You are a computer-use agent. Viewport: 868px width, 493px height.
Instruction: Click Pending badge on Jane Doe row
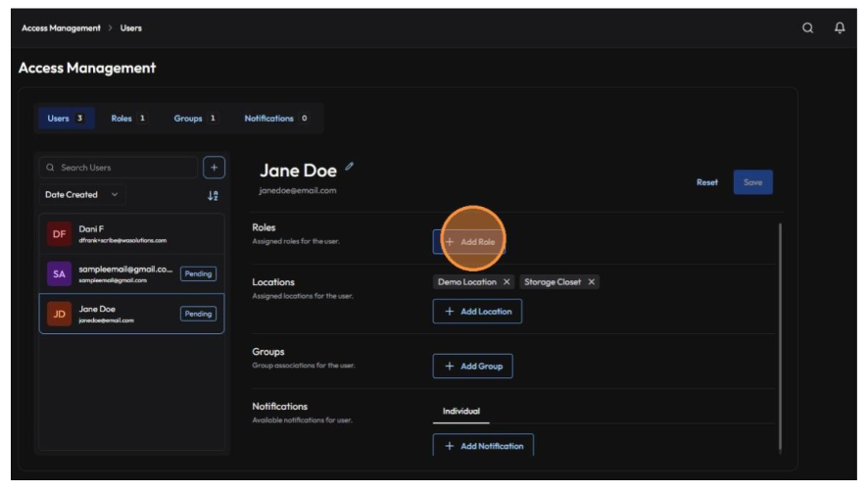tap(198, 314)
